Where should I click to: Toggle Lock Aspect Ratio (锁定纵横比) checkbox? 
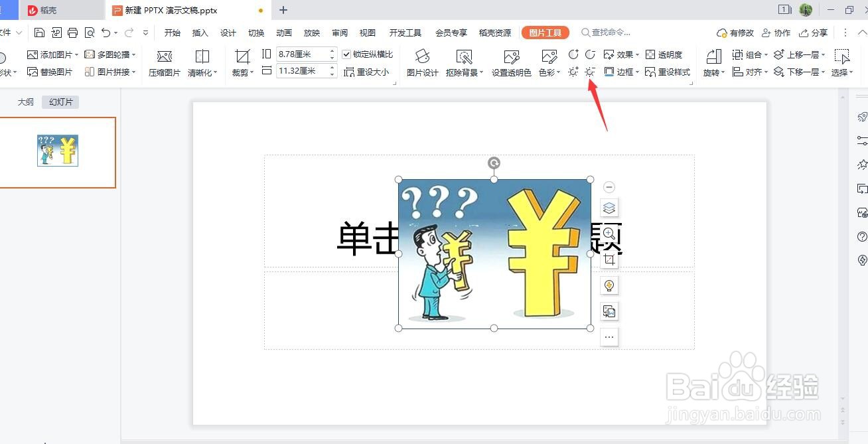346,54
